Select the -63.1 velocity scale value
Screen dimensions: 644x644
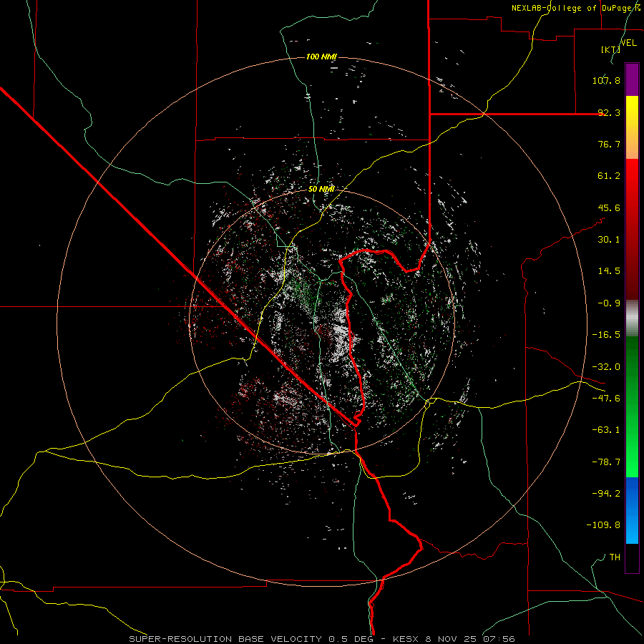pyautogui.click(x=606, y=430)
